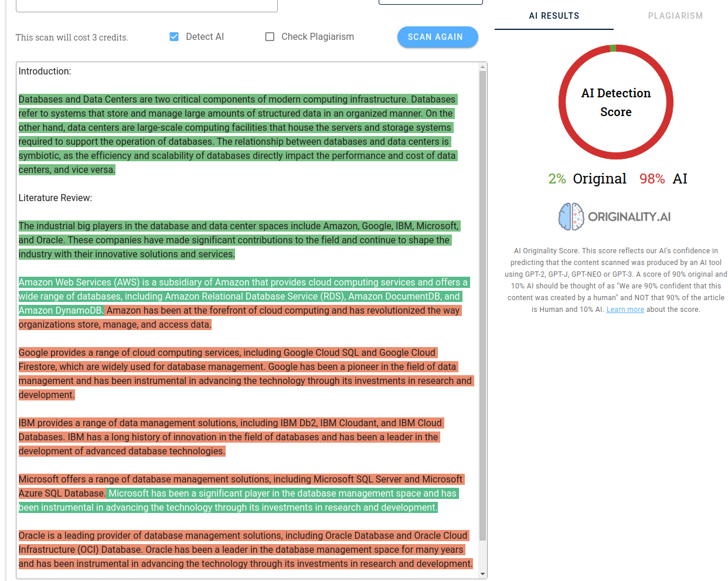
Task: Click the 'AI Originality Score' description text
Action: coord(616,280)
